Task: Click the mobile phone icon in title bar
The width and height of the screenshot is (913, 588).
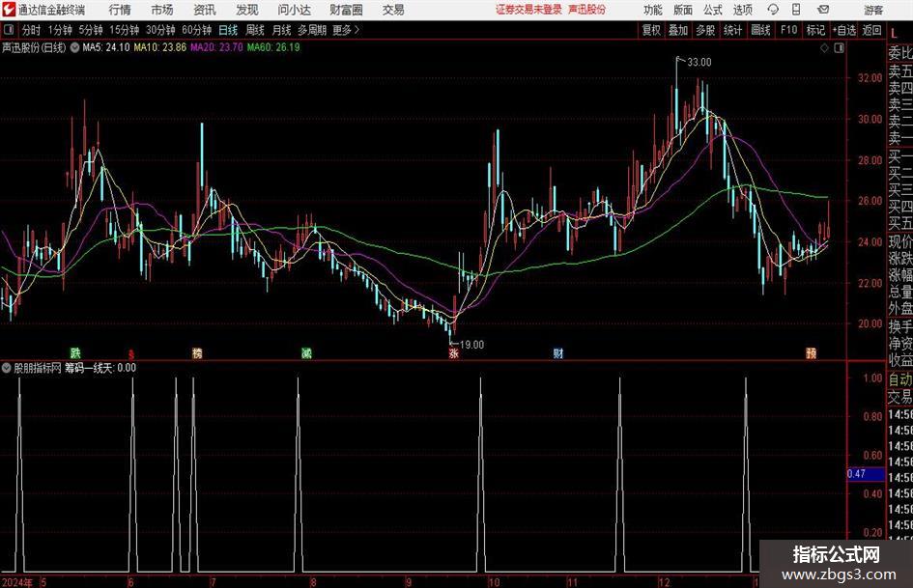Action: tap(796, 10)
